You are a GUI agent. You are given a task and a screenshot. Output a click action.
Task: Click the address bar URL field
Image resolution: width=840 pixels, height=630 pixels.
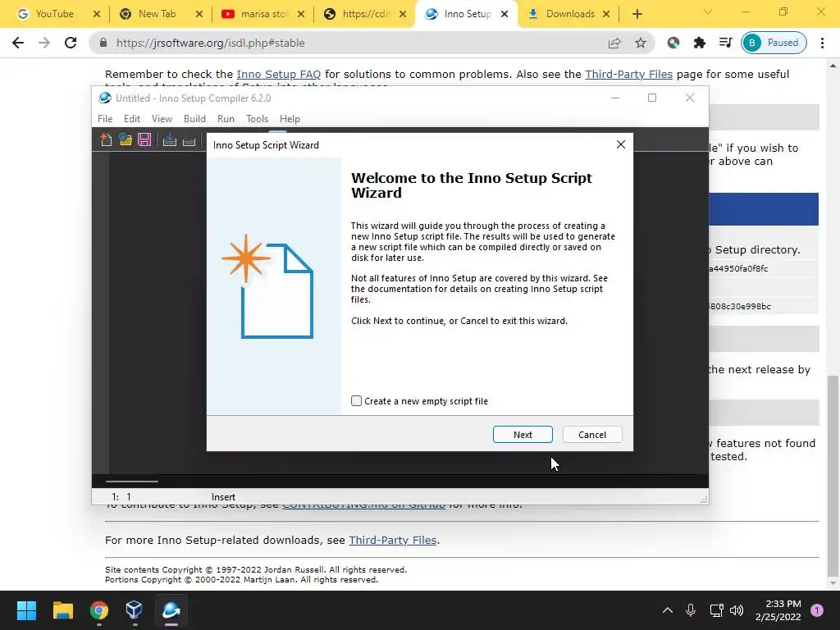point(354,43)
